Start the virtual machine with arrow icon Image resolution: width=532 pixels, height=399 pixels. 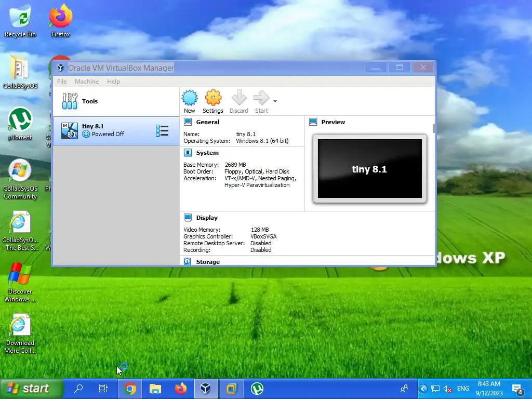261,101
